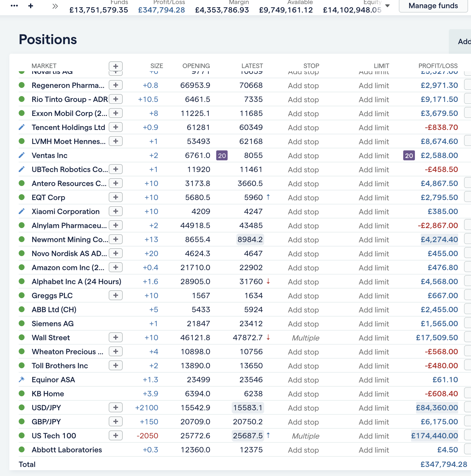Add a stop to the EQT Corp position

point(303,198)
